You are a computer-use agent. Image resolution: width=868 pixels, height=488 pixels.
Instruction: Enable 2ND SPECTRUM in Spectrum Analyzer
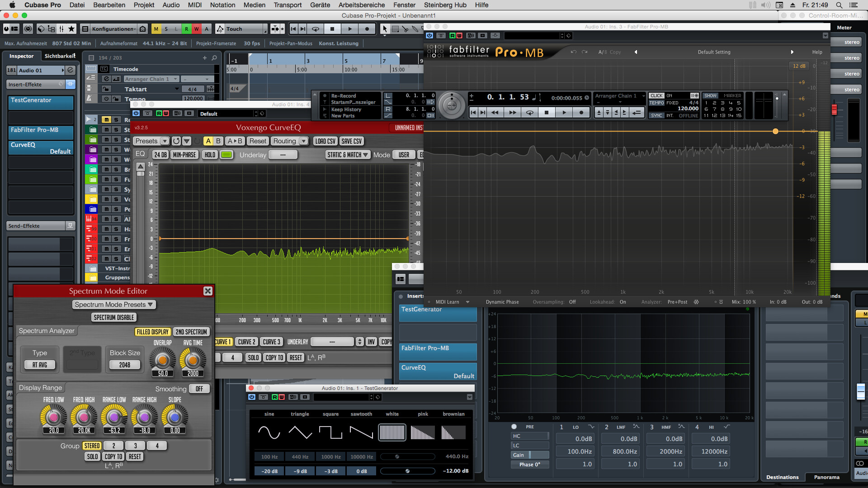[x=191, y=332]
